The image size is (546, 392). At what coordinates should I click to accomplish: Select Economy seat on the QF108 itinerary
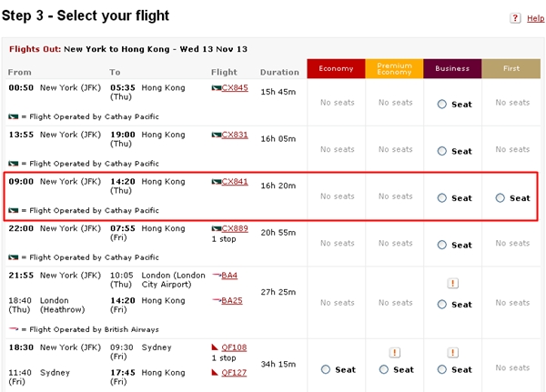tap(326, 369)
